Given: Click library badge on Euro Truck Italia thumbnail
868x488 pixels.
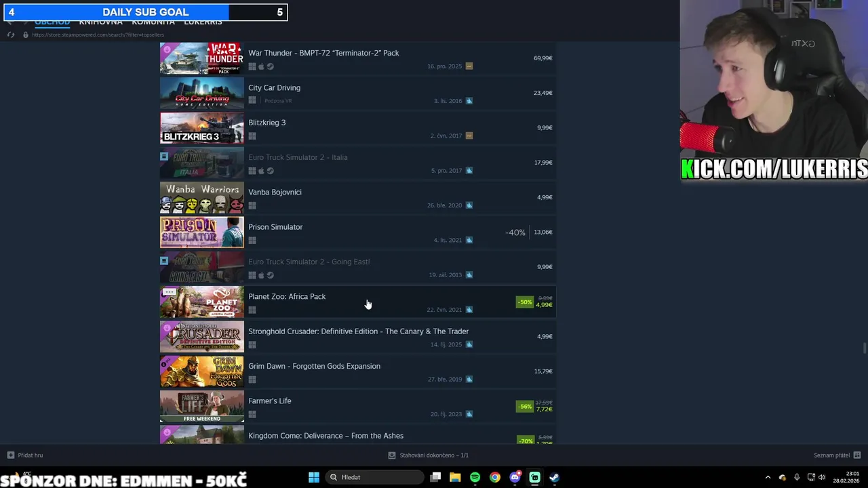Looking at the screenshot, I should tap(164, 157).
